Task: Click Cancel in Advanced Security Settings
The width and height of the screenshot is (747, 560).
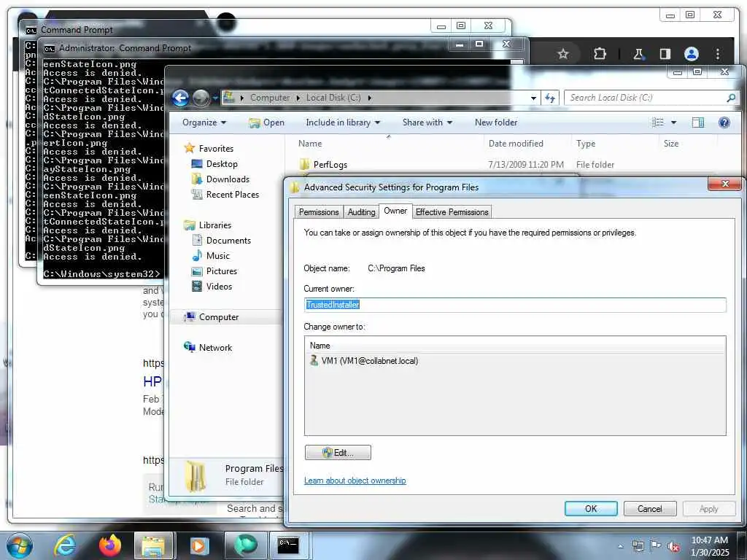Action: [650, 508]
